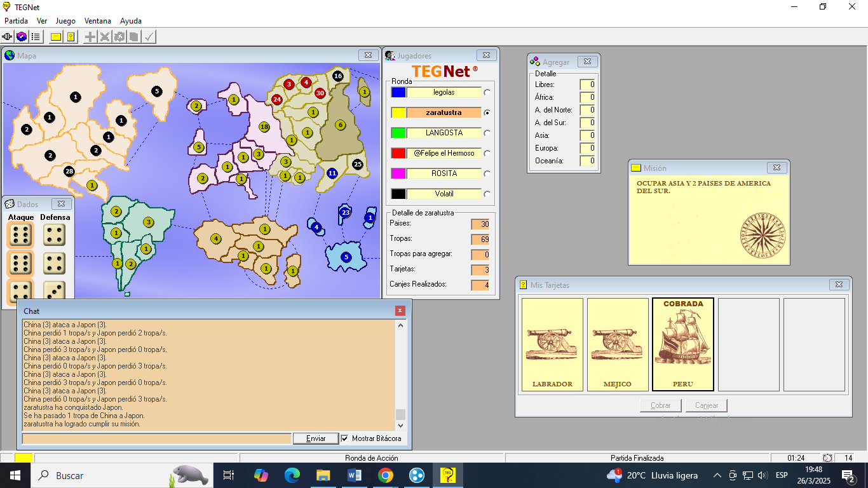Select the MEJICO card
Image resolution: width=868 pixels, height=488 pixels.
click(x=618, y=344)
